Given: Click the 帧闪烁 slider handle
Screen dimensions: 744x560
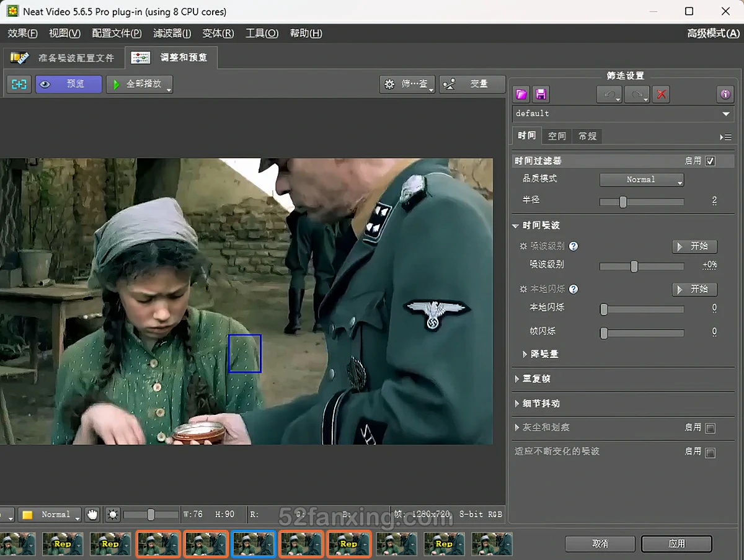Looking at the screenshot, I should [604, 333].
